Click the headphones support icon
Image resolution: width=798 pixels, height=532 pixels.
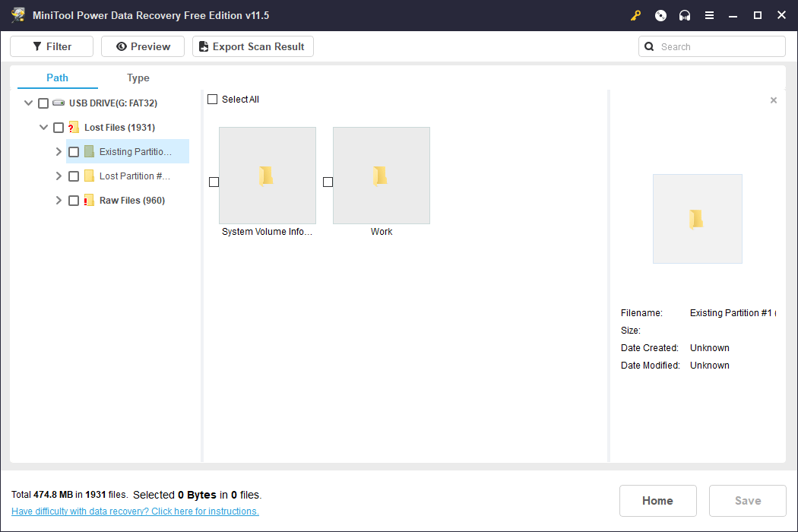(x=685, y=16)
